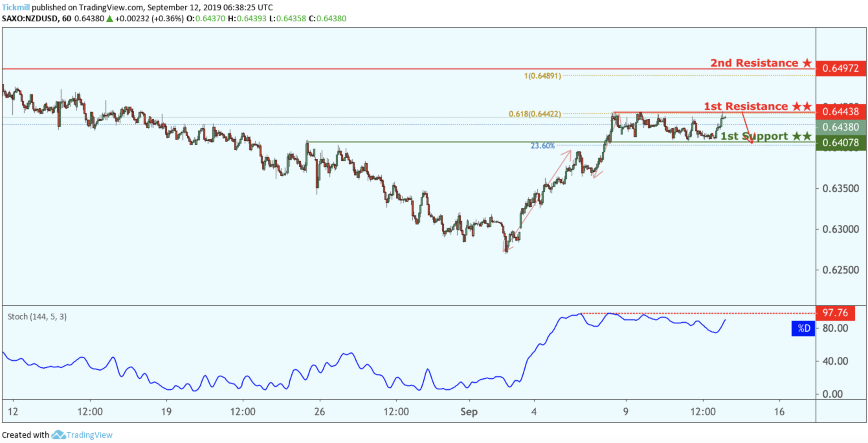
Task: Click the close value C:0.64380
Action: tap(328, 18)
